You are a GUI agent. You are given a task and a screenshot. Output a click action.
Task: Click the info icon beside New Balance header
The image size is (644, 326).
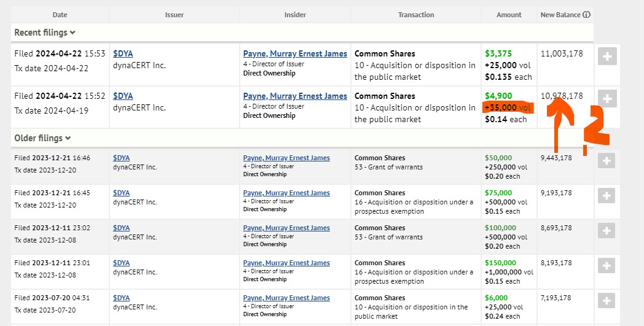[x=586, y=15]
